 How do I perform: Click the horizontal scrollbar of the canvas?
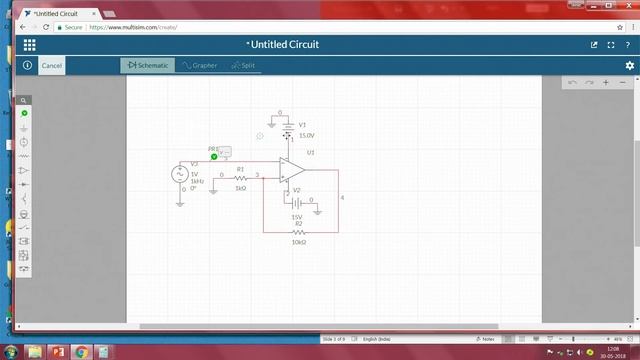(x=319, y=327)
